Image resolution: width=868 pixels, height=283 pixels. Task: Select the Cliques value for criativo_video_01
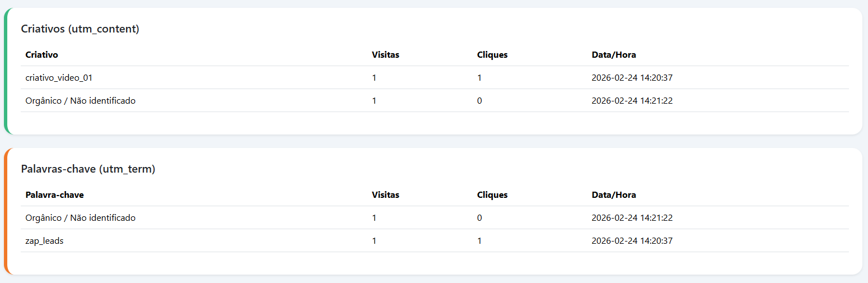click(x=479, y=78)
